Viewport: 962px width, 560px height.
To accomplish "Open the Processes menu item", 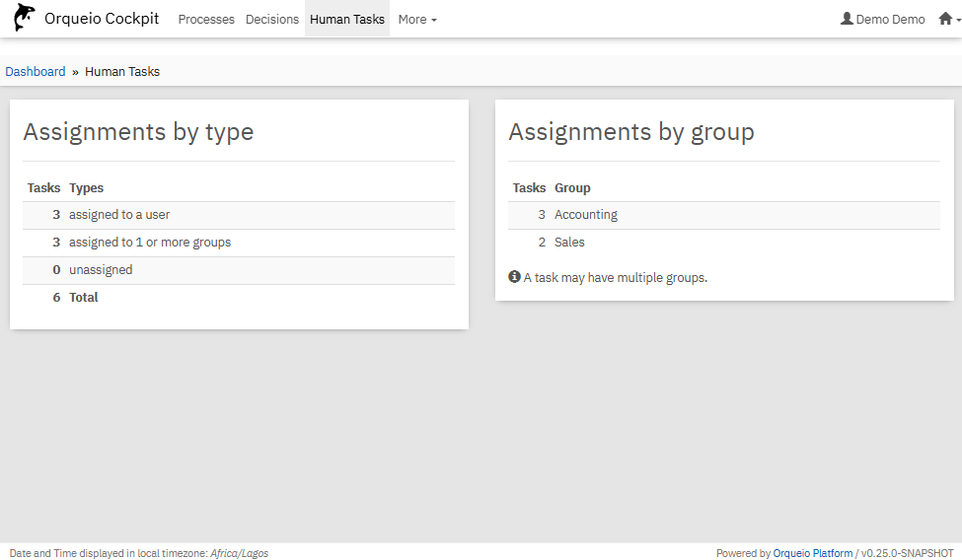I will click(206, 19).
